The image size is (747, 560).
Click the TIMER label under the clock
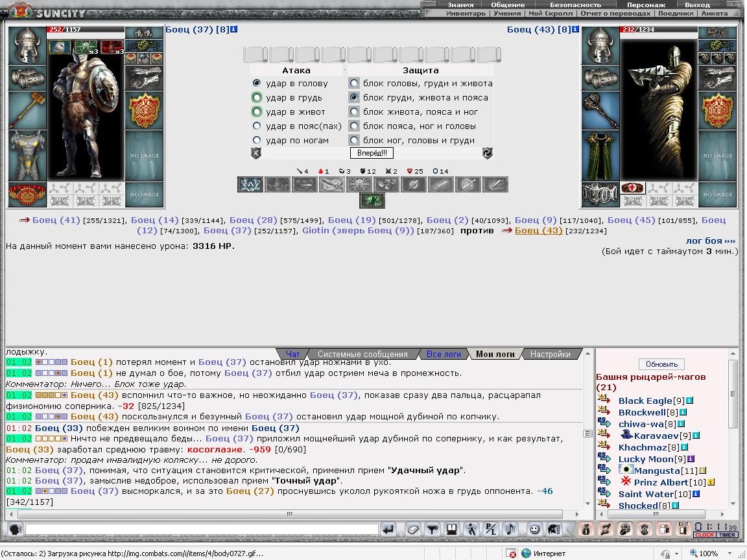tap(726, 535)
